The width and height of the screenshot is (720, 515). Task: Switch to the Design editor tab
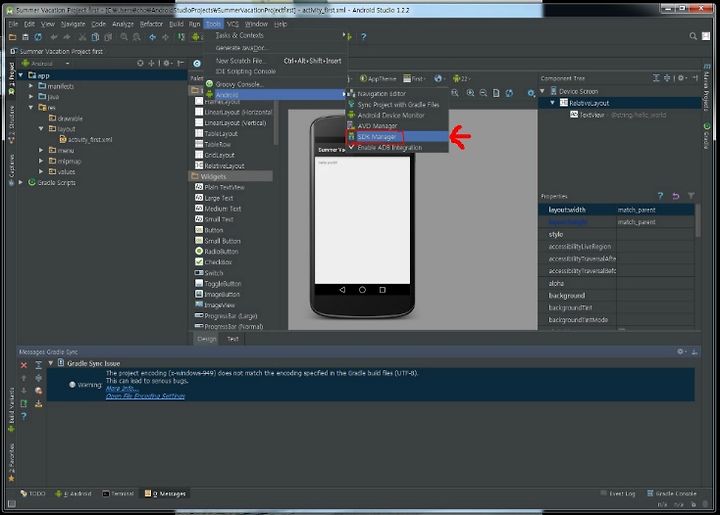[x=207, y=339]
